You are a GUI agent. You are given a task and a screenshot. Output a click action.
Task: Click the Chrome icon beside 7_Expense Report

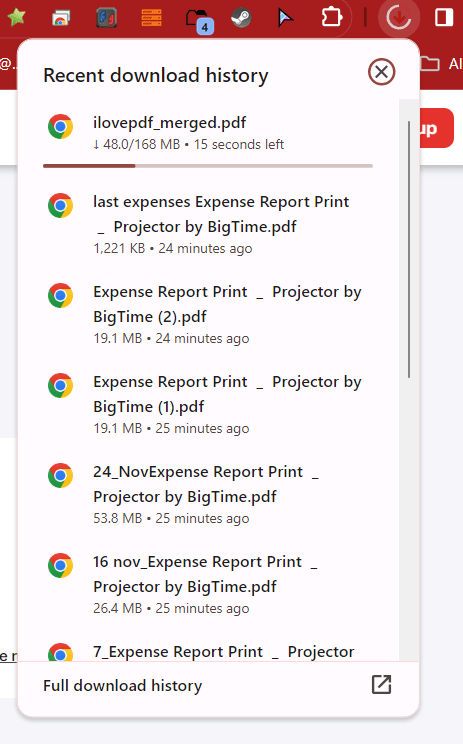[x=60, y=653]
